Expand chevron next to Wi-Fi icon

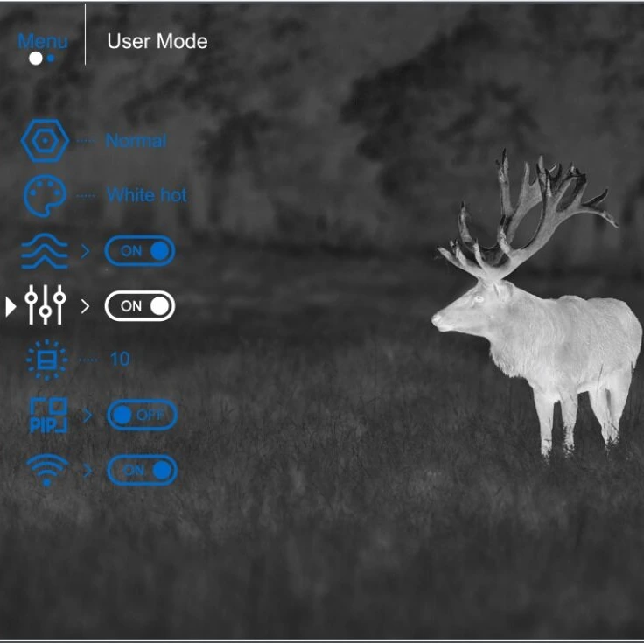[87, 471]
